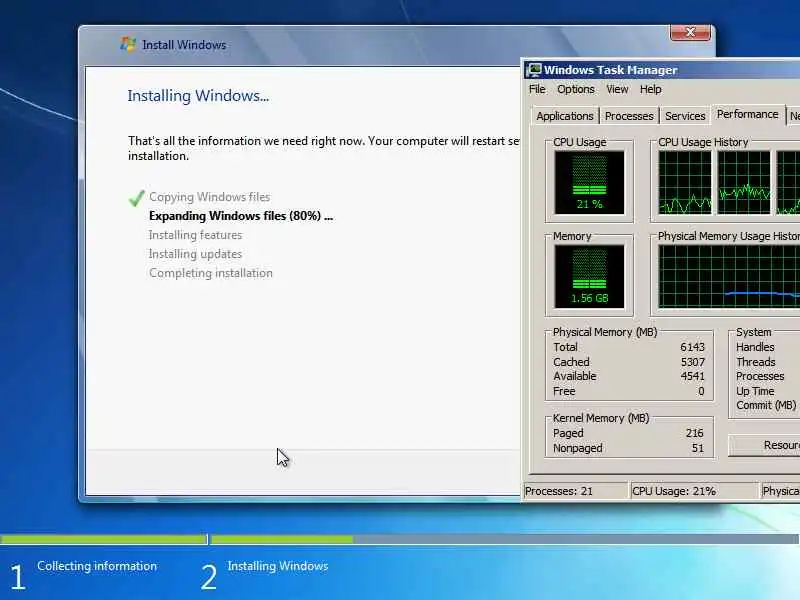
Task: Click the System Handles label
Action: [x=755, y=347]
